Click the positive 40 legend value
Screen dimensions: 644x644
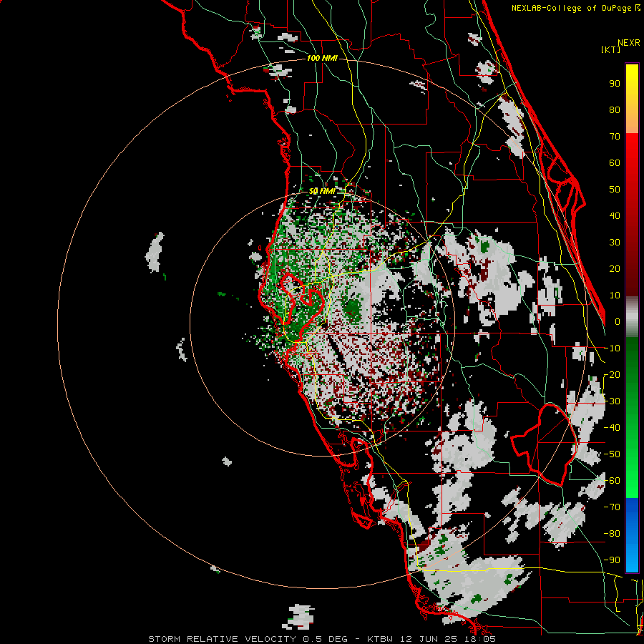tap(615, 216)
